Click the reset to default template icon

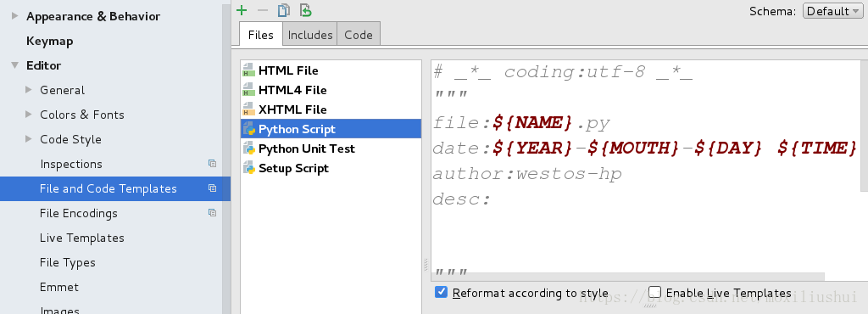tap(305, 10)
